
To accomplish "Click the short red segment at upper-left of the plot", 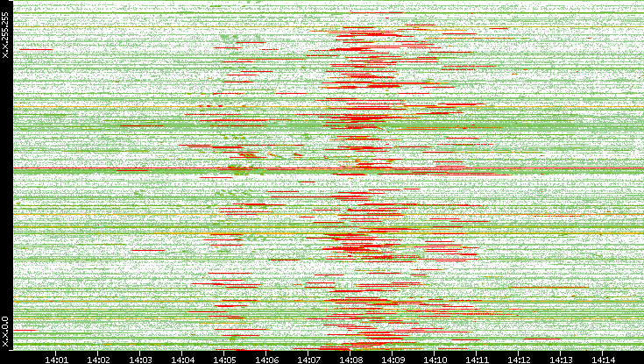I will pos(33,50).
